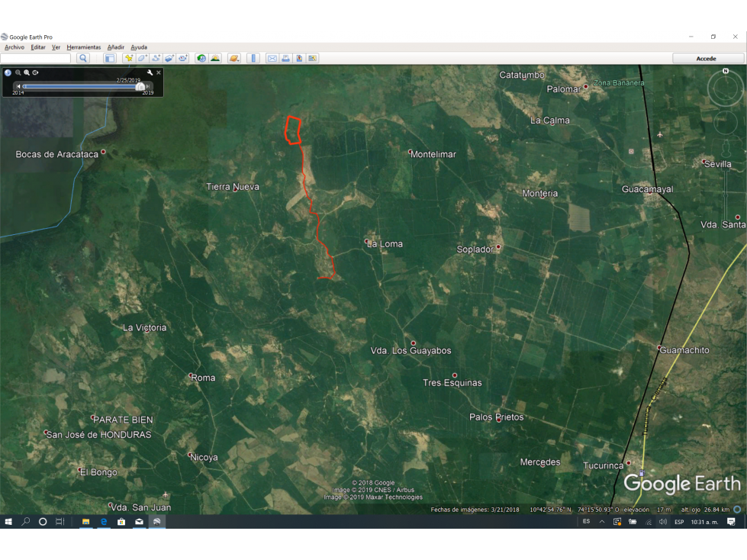Open Microsoft Edge from the taskbar
Image resolution: width=747 pixels, height=560 pixels.
tap(103, 522)
